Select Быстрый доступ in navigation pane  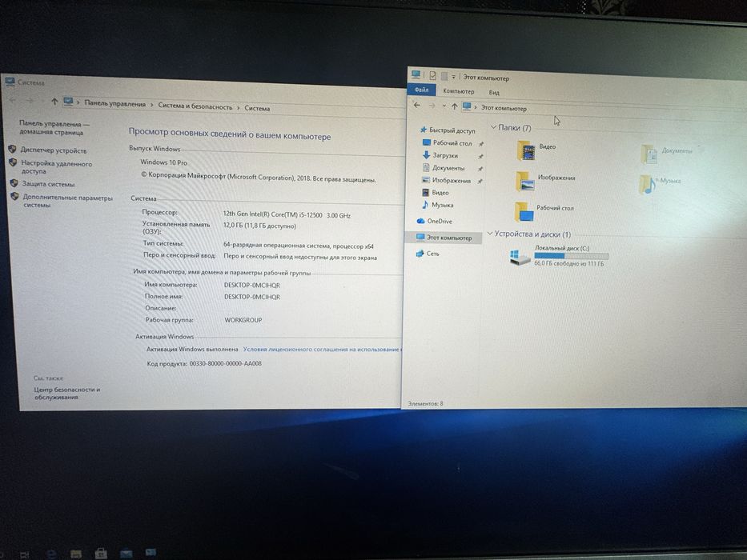click(x=448, y=130)
